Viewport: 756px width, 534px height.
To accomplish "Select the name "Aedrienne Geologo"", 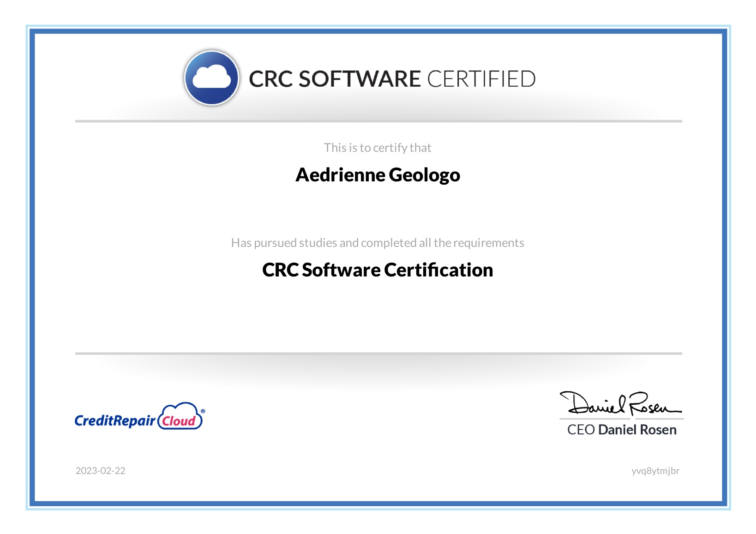I will point(378,175).
